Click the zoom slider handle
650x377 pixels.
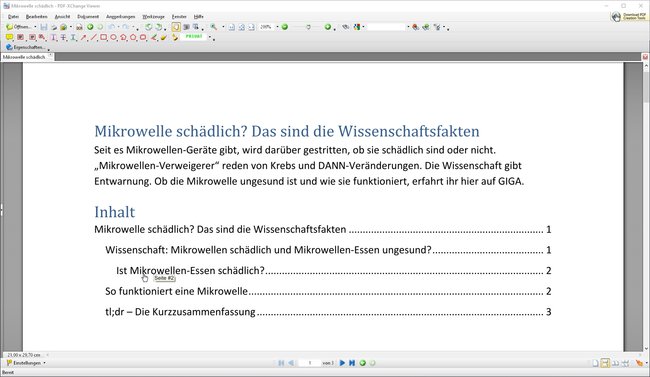pos(308,27)
